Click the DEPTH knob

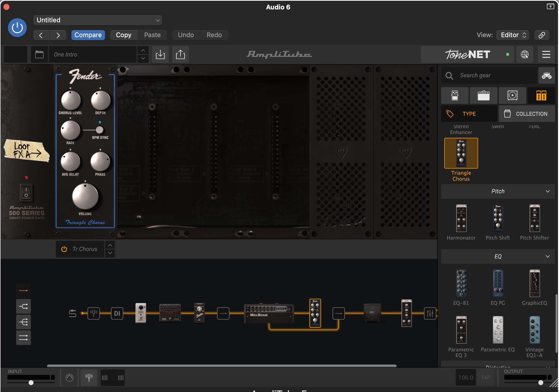pyautogui.click(x=100, y=100)
